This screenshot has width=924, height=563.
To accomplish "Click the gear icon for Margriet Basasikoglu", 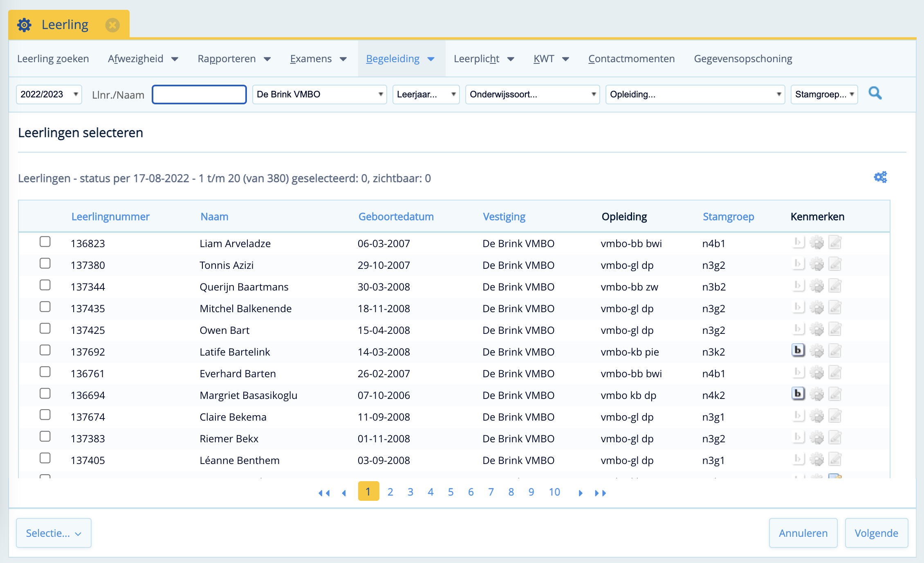I will 816,394.
